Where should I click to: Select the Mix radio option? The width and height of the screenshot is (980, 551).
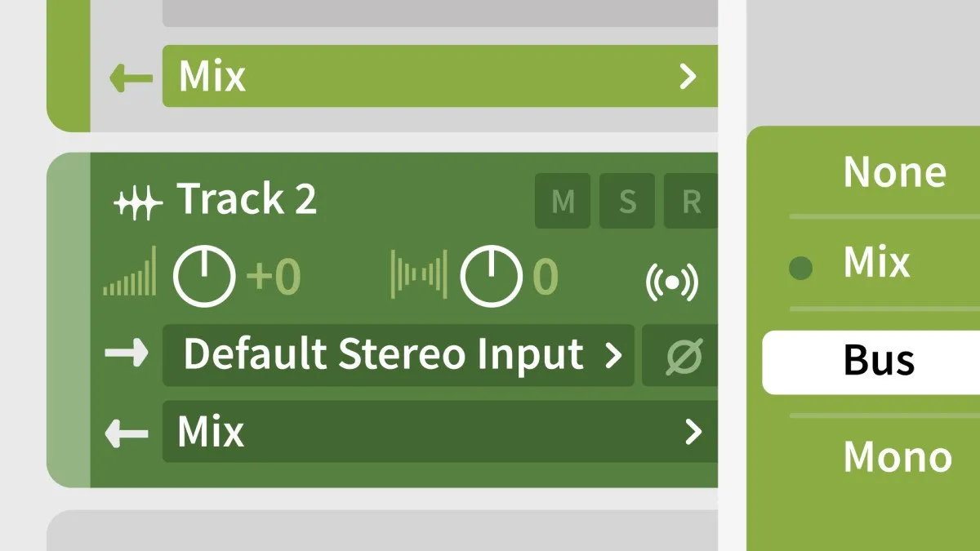click(x=875, y=264)
